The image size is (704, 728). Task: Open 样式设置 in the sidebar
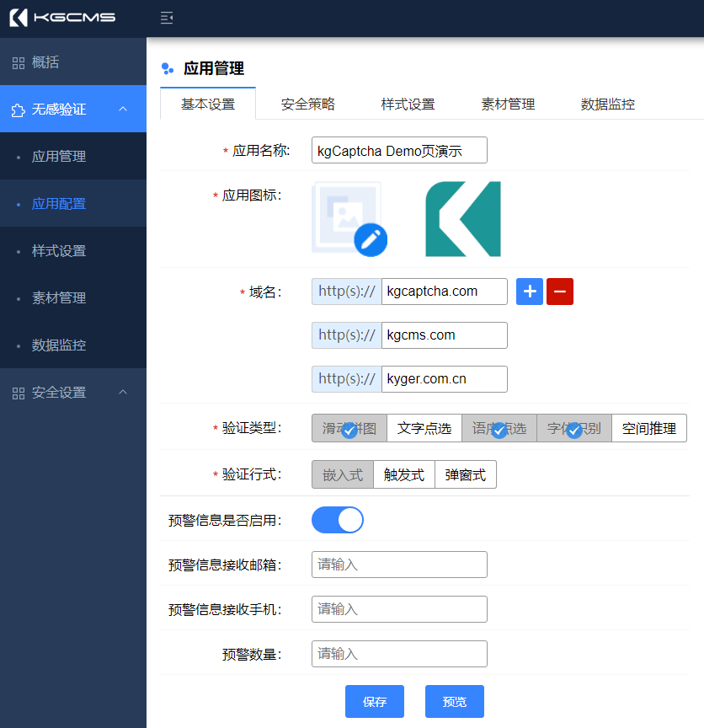[x=73, y=251]
